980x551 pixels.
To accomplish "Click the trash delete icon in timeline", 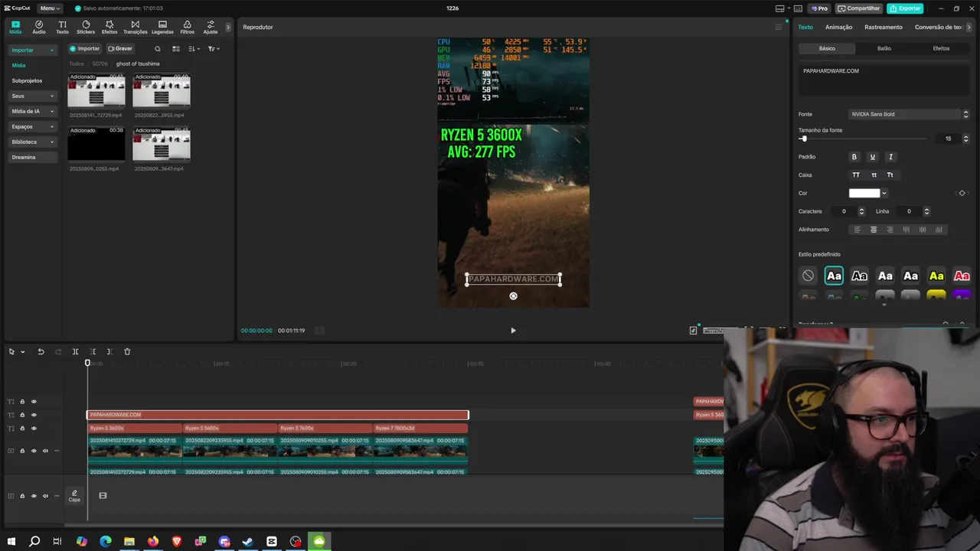I will click(127, 351).
